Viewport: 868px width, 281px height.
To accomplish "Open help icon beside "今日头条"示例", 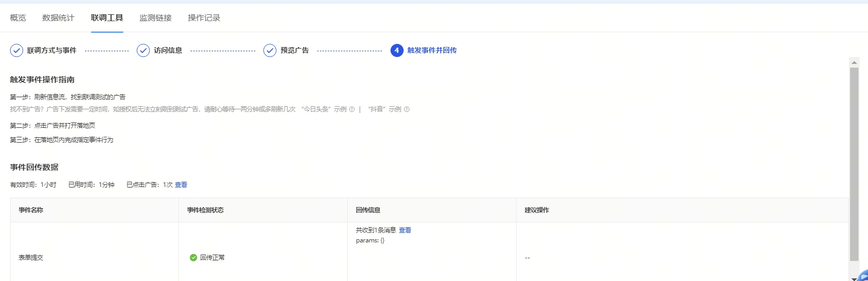I will (351, 109).
